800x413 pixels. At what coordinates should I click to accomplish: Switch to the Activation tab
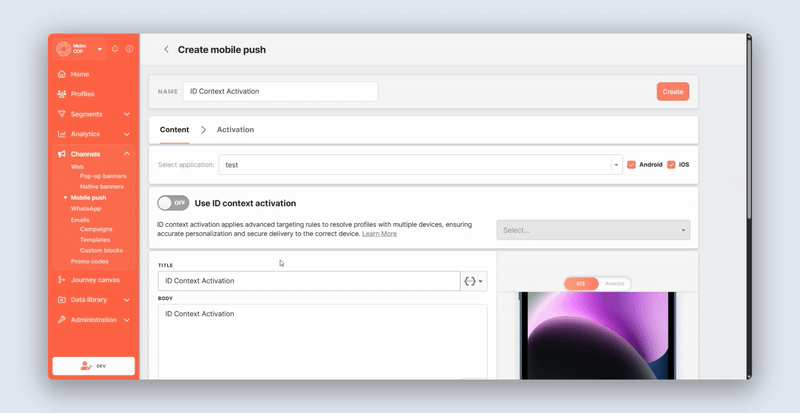click(x=235, y=130)
